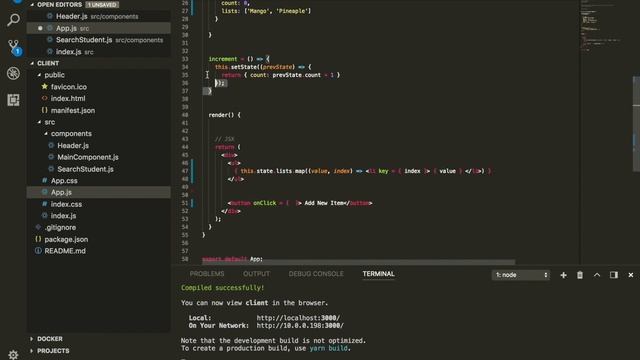Collapse the public folder

[x=54, y=75]
